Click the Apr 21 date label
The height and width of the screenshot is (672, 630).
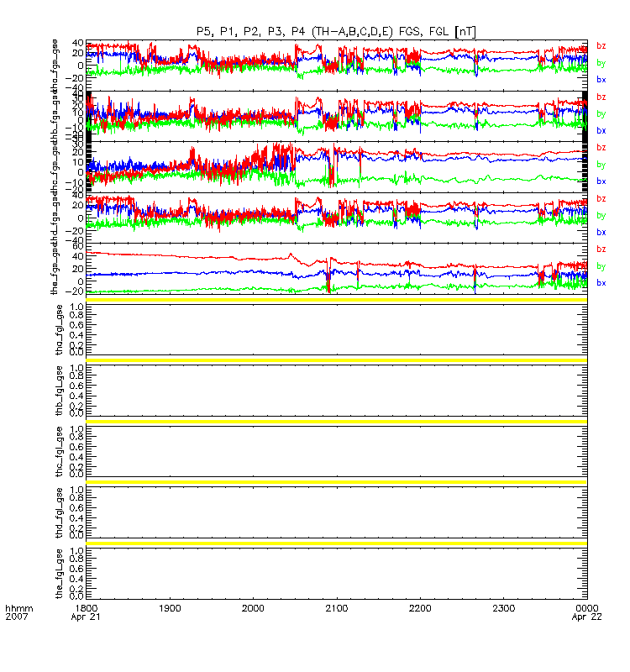click(x=86, y=617)
